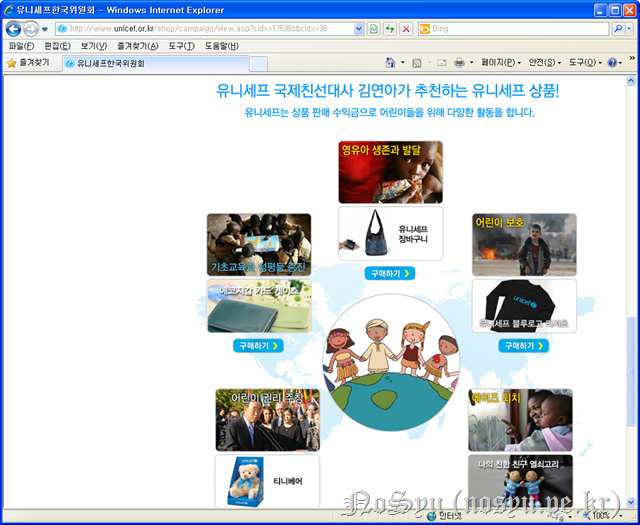Click 구매하기 button under the black sweatshirt
The width and height of the screenshot is (640, 525).
click(x=523, y=345)
